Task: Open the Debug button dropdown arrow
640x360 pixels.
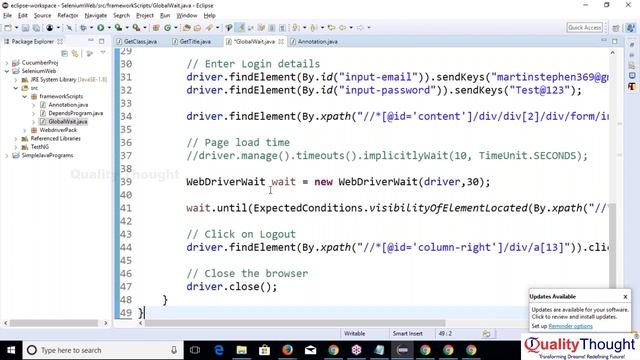Action: click(x=91, y=28)
